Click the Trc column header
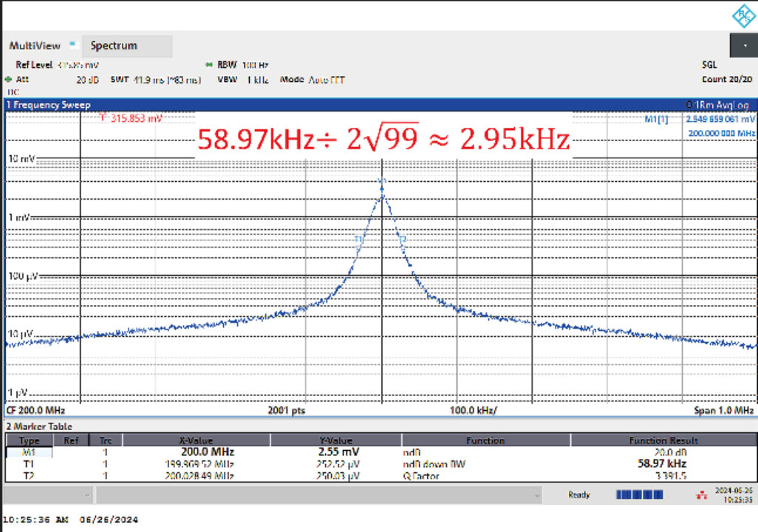758x532 pixels. 106,440
